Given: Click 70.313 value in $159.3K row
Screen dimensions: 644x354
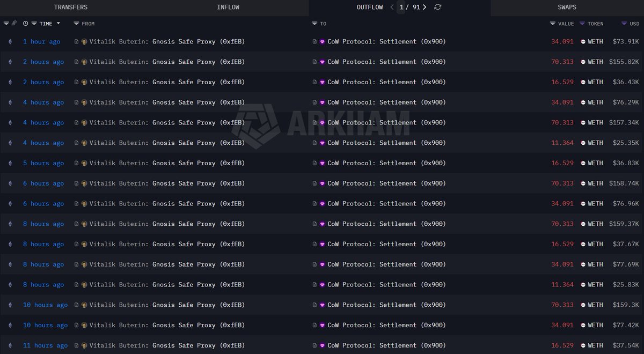Looking at the screenshot, I should (x=562, y=305).
